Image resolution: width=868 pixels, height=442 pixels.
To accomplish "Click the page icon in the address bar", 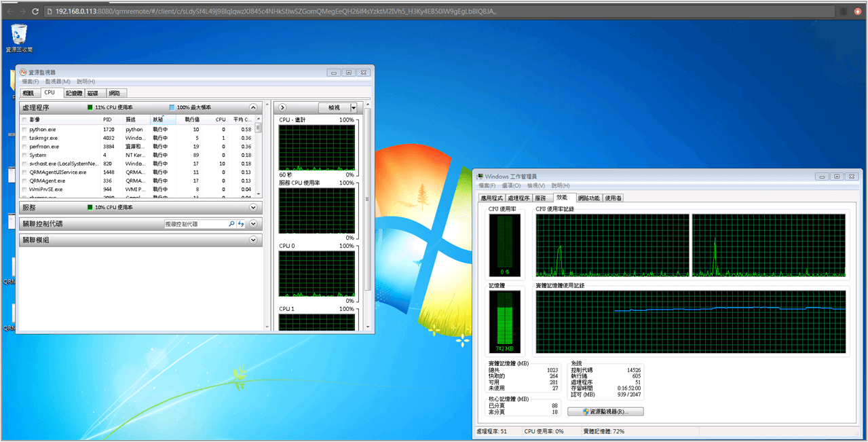I will 50,11.
